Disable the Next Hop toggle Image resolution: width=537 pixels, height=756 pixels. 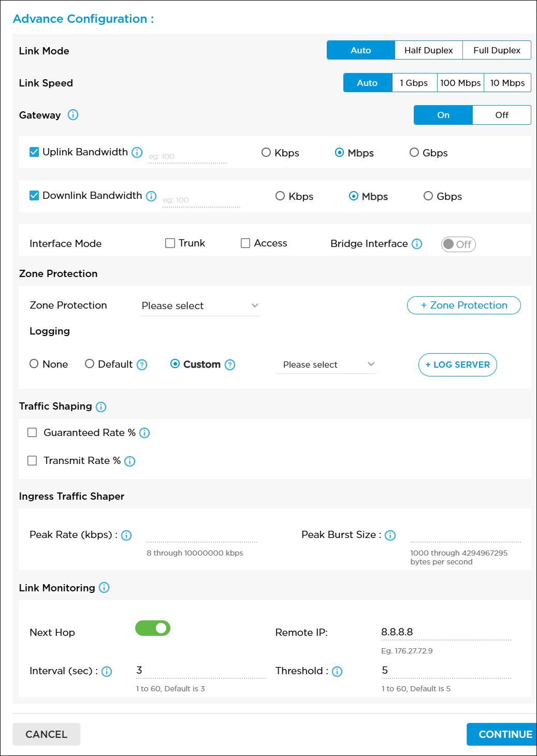(x=152, y=628)
